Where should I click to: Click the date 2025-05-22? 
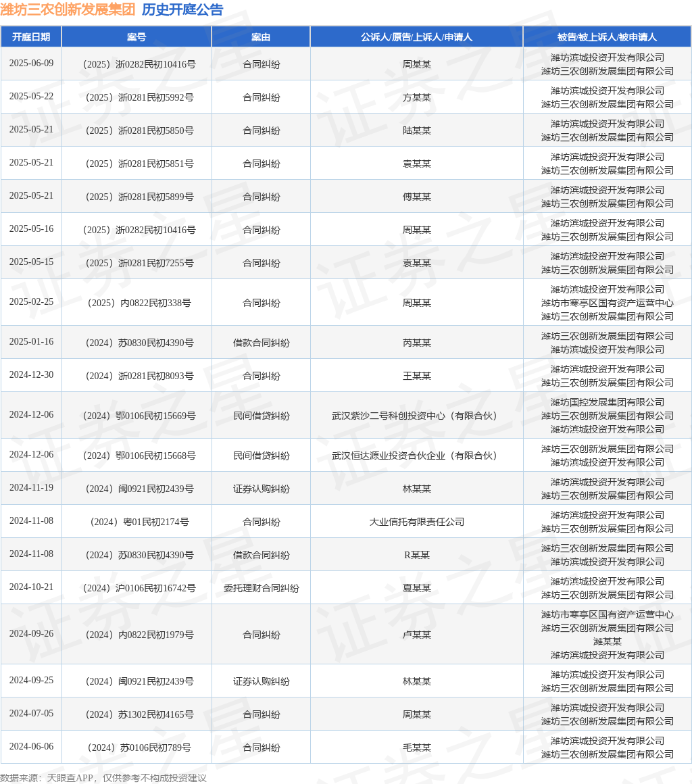tap(31, 97)
